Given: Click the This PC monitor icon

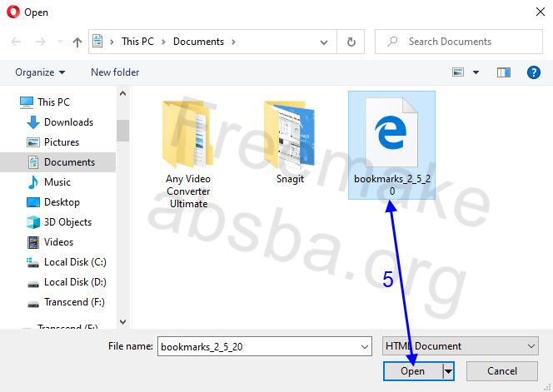Looking at the screenshot, I should click(27, 102).
